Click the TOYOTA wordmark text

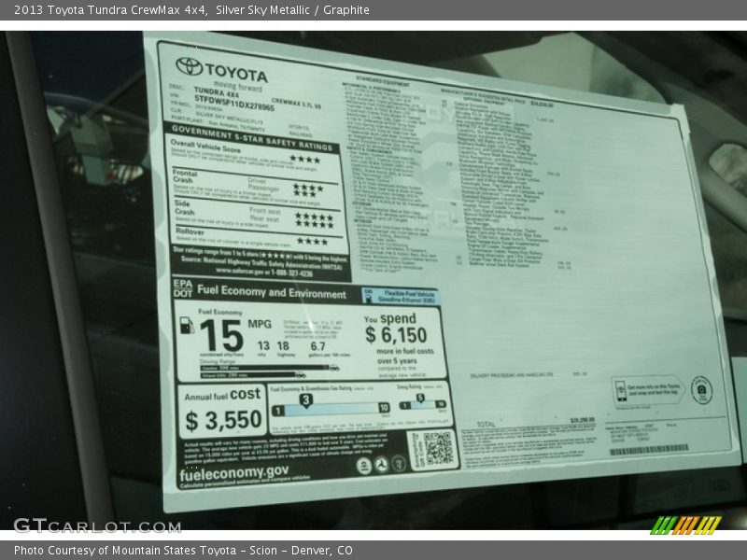[x=236, y=74]
